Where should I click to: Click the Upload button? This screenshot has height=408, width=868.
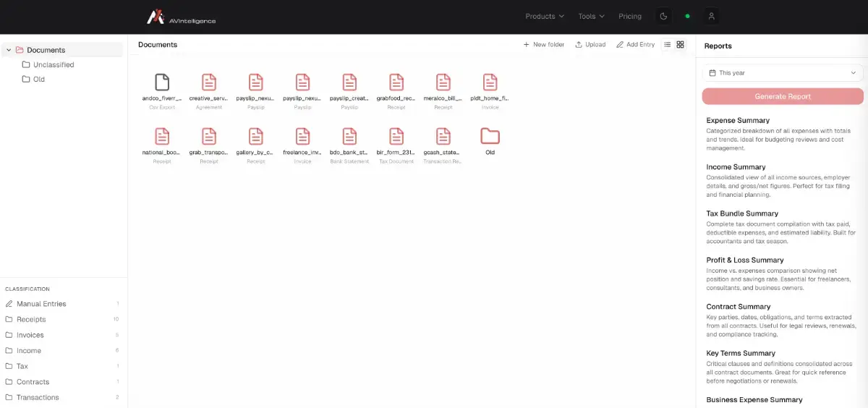(590, 45)
